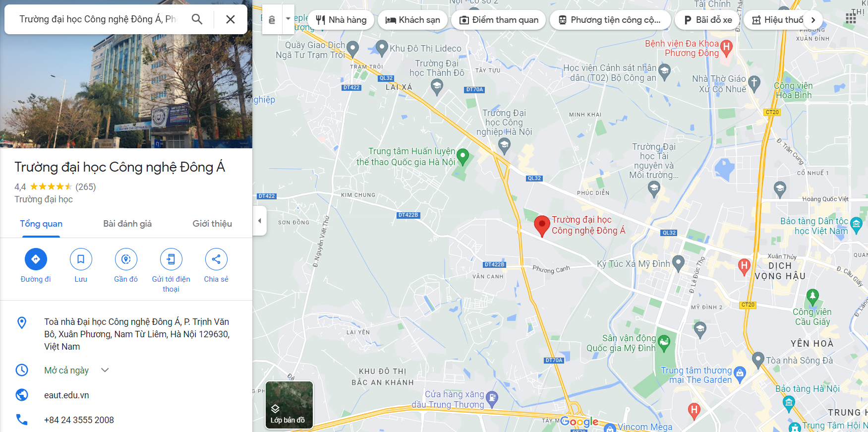868x432 pixels.
Task: Filter the map by Nhà hàng
Action: pos(341,20)
